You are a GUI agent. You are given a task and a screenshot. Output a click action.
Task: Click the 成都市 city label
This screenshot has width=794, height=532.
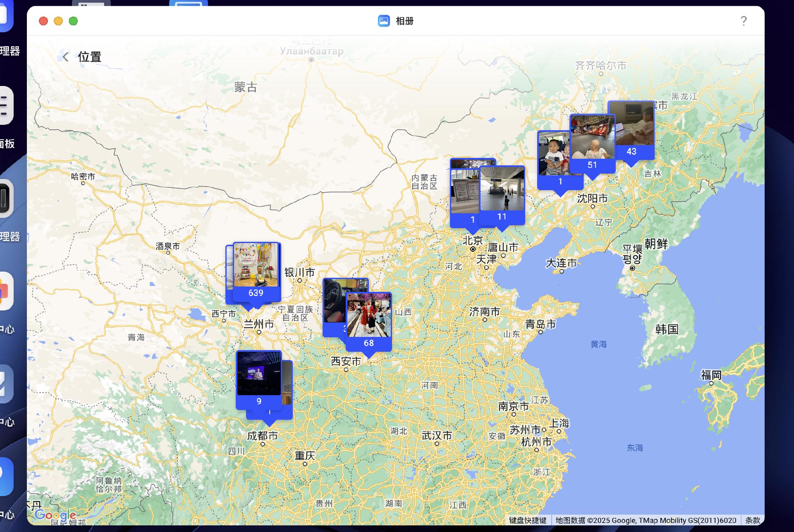262,436
